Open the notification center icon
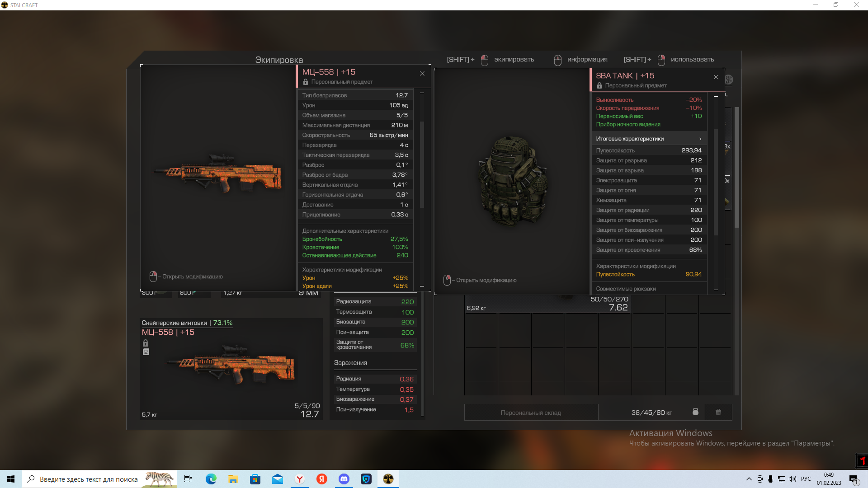This screenshot has height=488, width=868. [854, 479]
